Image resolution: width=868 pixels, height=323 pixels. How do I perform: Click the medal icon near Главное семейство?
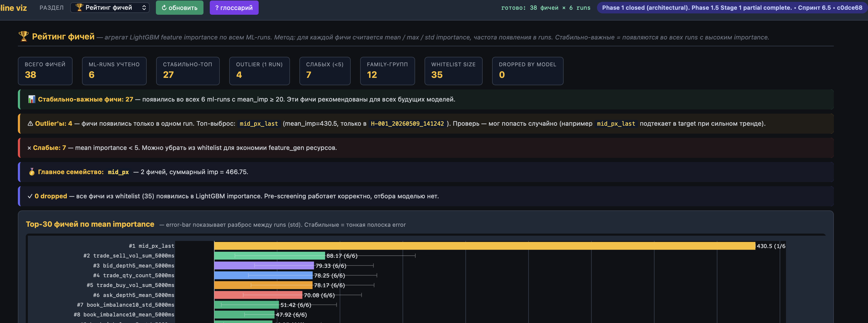32,172
